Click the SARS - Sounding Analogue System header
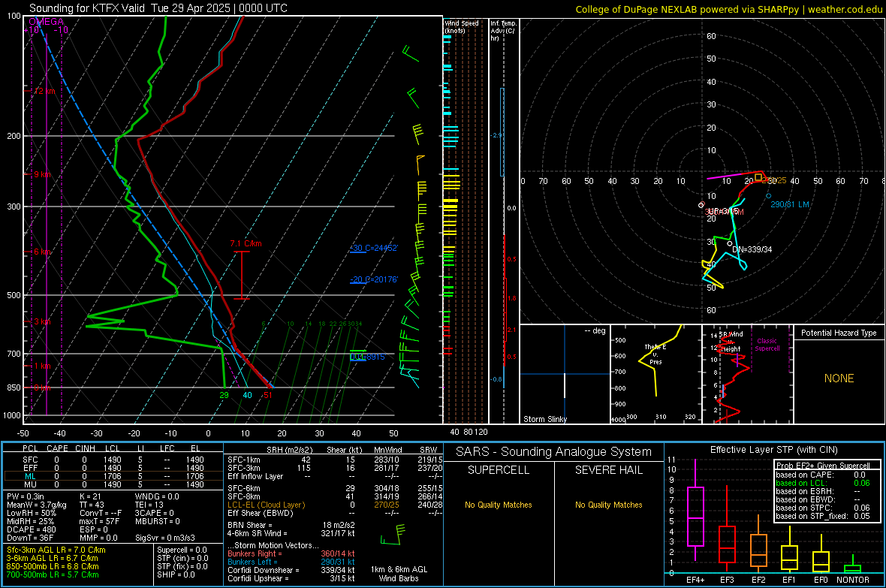The height and width of the screenshot is (588, 886). tap(554, 452)
